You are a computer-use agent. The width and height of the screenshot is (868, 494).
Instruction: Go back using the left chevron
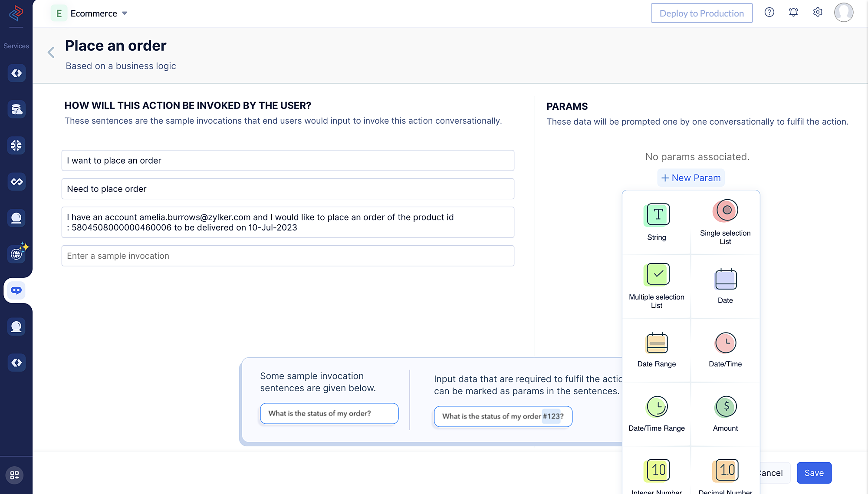tap(51, 53)
